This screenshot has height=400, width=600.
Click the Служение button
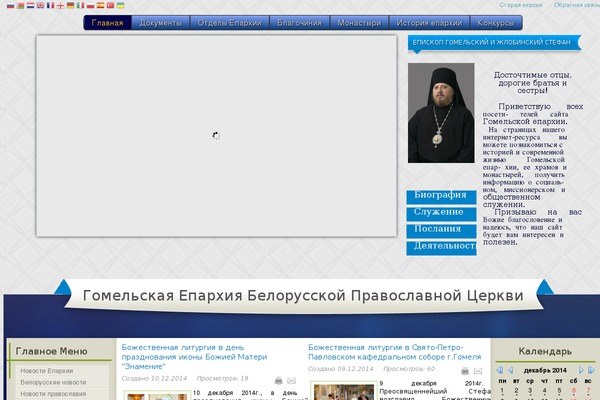pos(441,214)
